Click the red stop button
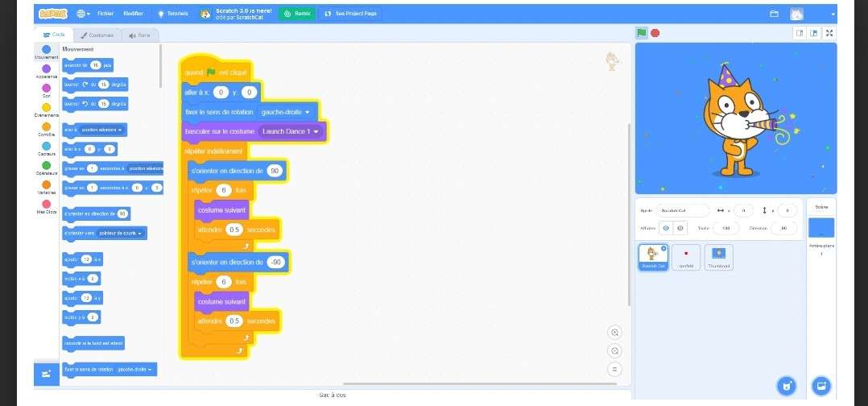868x406 pixels. point(655,33)
